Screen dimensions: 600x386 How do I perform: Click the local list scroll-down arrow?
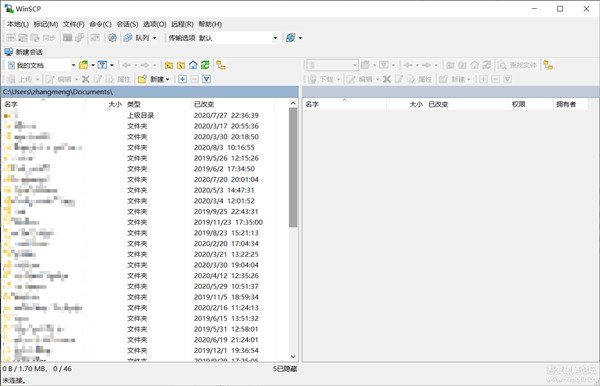pos(293,357)
